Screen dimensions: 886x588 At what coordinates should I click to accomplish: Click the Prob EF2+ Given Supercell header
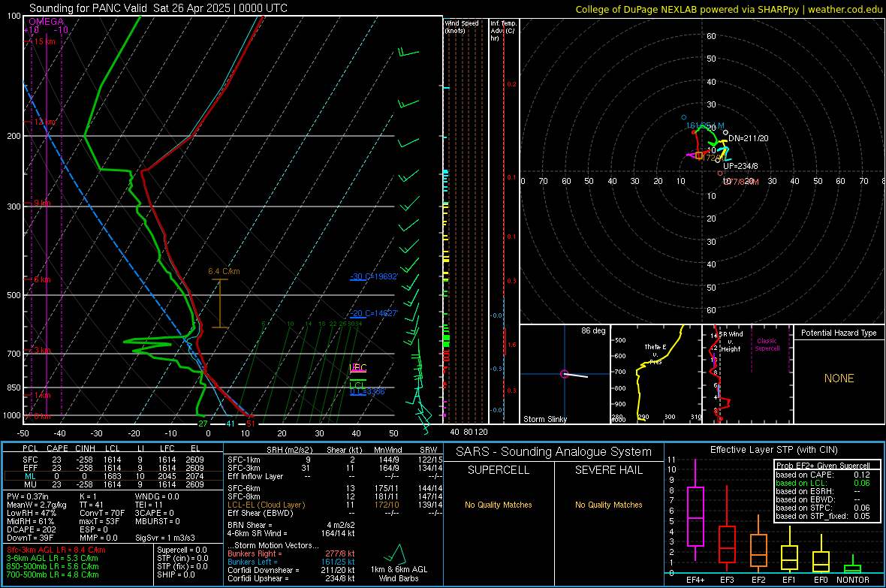823,466
